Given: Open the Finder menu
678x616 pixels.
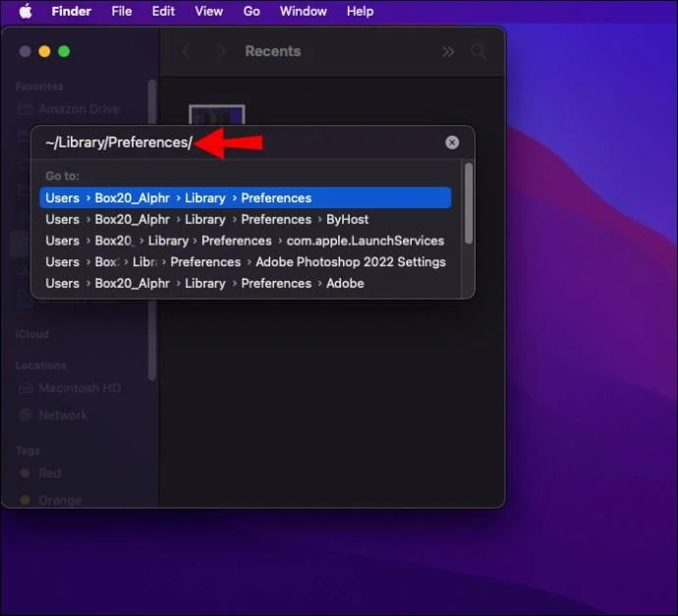Looking at the screenshot, I should 72,11.
